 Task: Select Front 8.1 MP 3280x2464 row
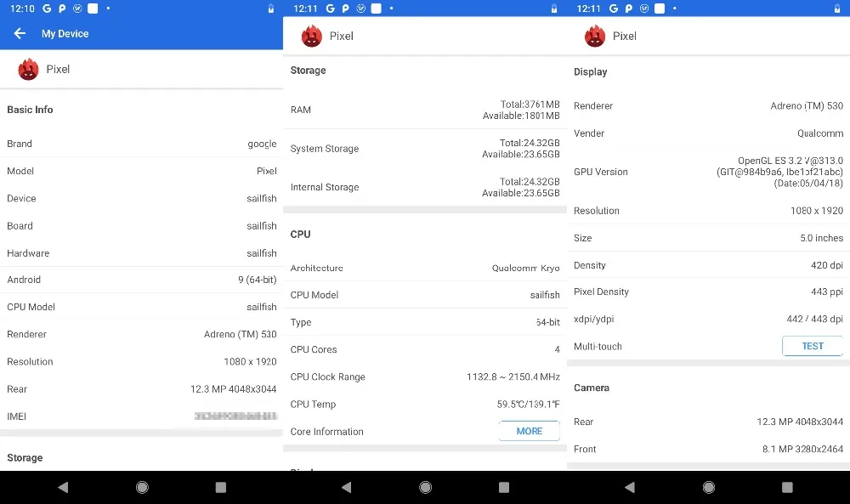(709, 449)
